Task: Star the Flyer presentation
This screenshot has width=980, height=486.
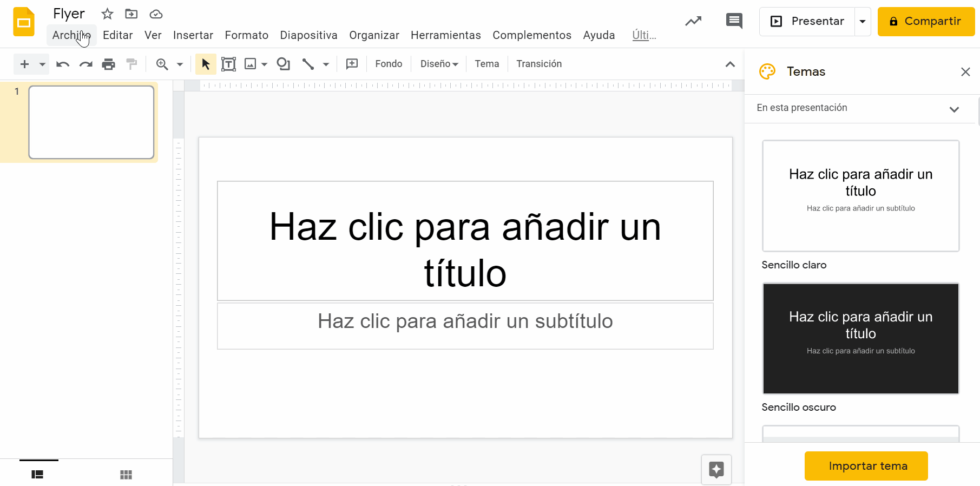Action: [107, 14]
